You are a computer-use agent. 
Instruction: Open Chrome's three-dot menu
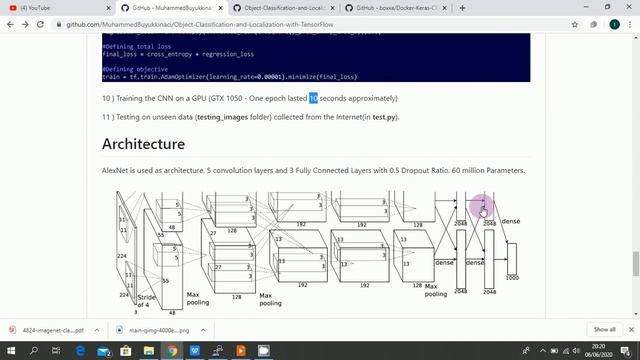[x=630, y=24]
